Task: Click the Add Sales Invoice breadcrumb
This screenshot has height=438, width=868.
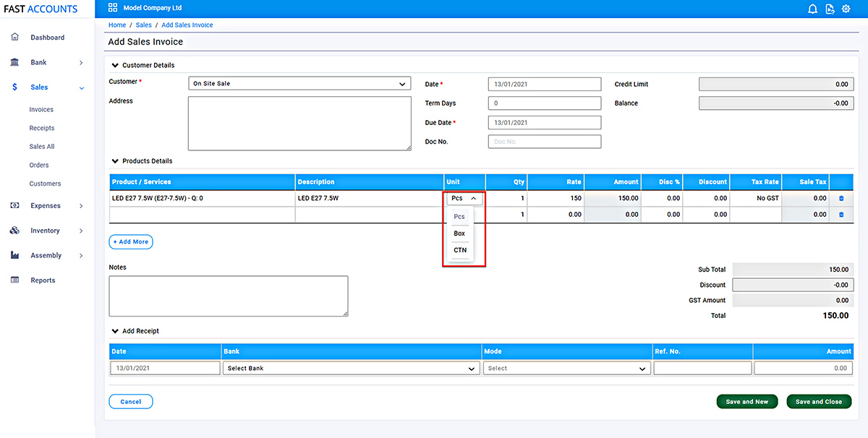Action: (187, 25)
